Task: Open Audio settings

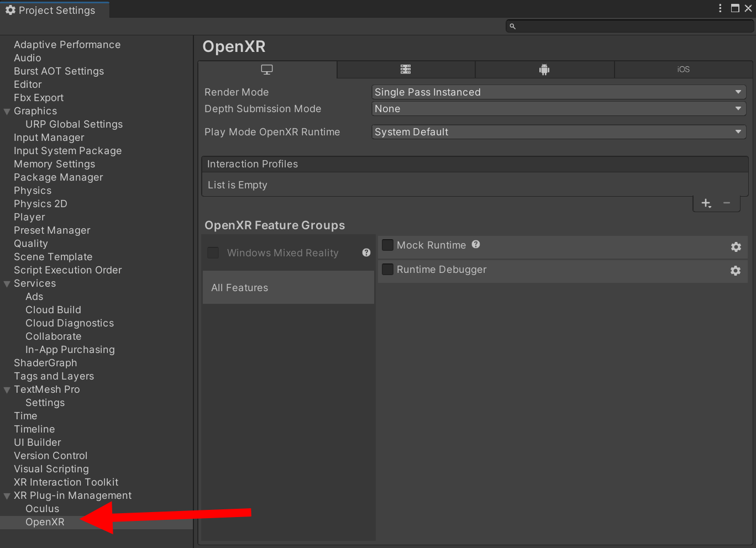Action: (x=28, y=58)
